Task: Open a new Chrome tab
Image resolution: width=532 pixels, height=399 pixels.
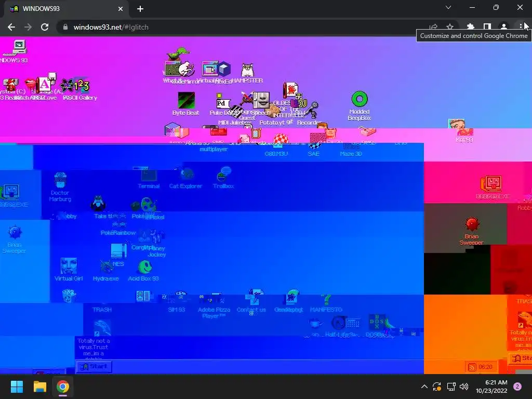Action: [140, 9]
